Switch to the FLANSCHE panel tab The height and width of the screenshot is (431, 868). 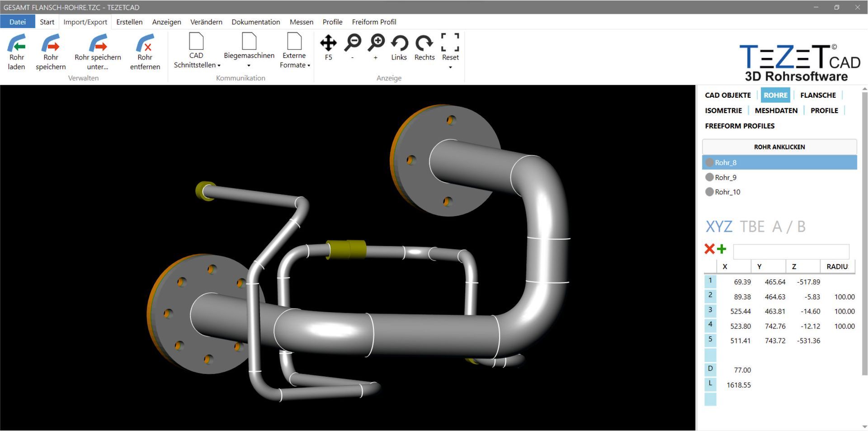tap(818, 95)
